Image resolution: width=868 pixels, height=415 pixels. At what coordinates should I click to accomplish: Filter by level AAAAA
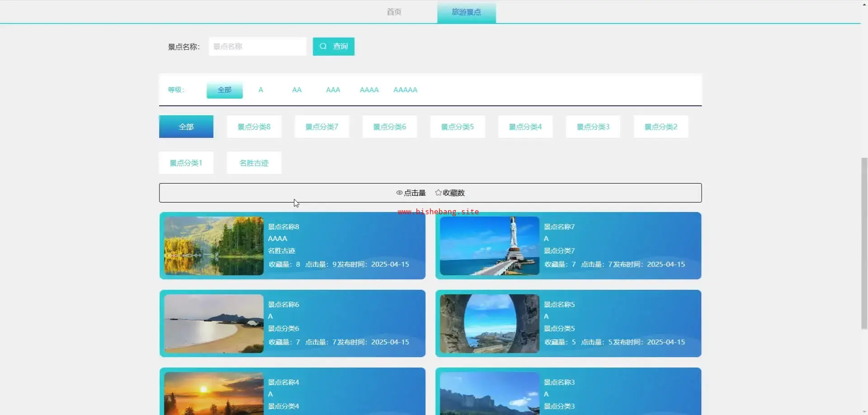click(405, 90)
